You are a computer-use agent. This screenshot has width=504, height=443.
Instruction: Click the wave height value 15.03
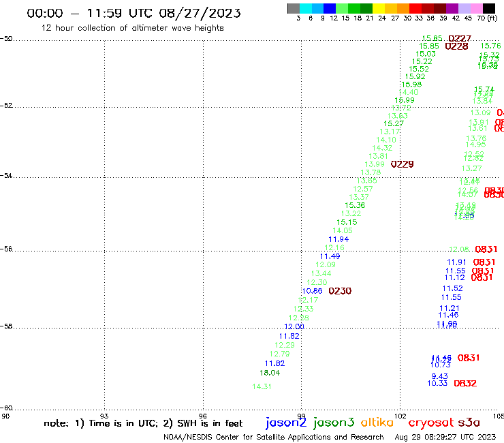click(426, 54)
